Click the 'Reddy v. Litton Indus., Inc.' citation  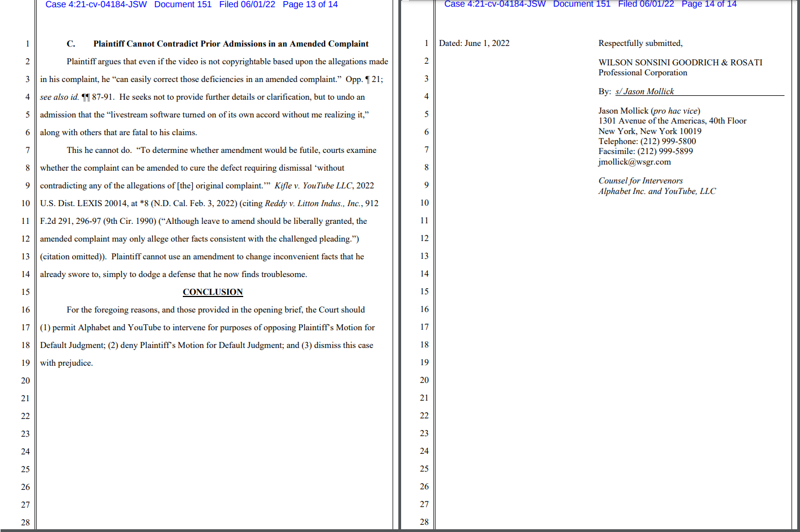313,203
